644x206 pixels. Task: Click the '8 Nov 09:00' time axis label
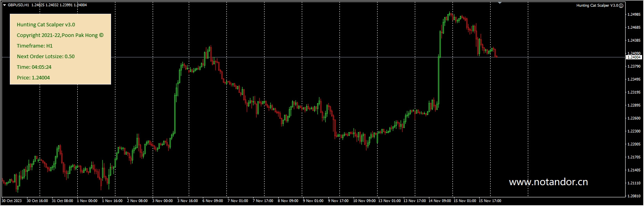(x=288, y=201)
